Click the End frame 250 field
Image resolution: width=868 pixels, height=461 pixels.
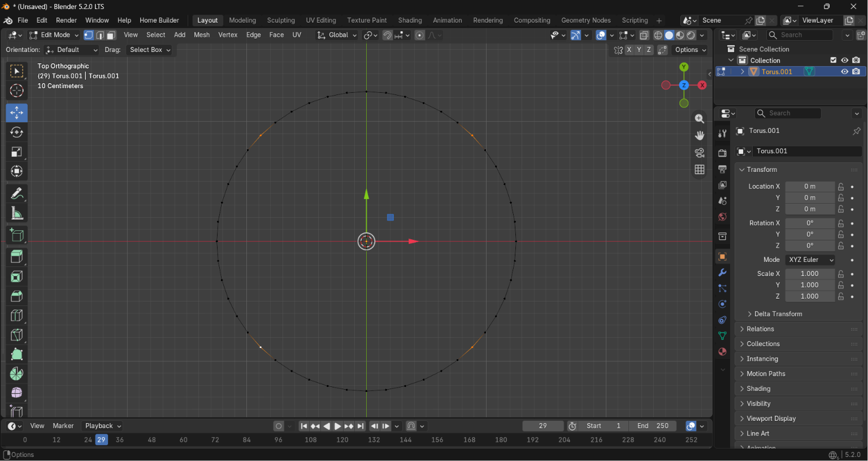pyautogui.click(x=653, y=426)
